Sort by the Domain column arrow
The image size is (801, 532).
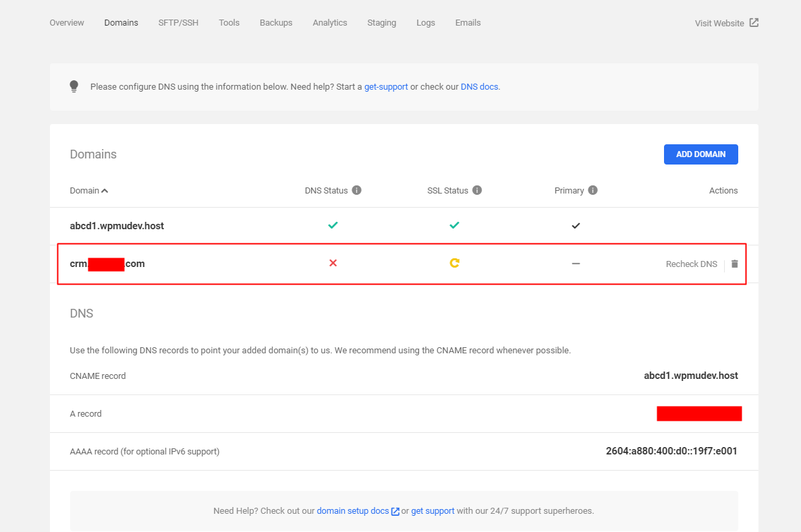105,190
